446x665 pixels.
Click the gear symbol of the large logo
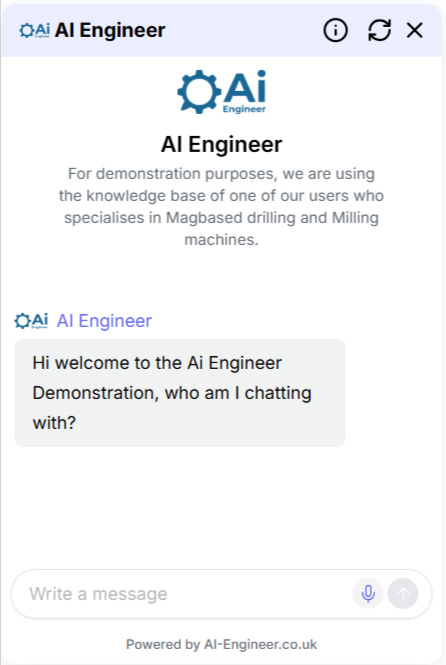(x=199, y=92)
